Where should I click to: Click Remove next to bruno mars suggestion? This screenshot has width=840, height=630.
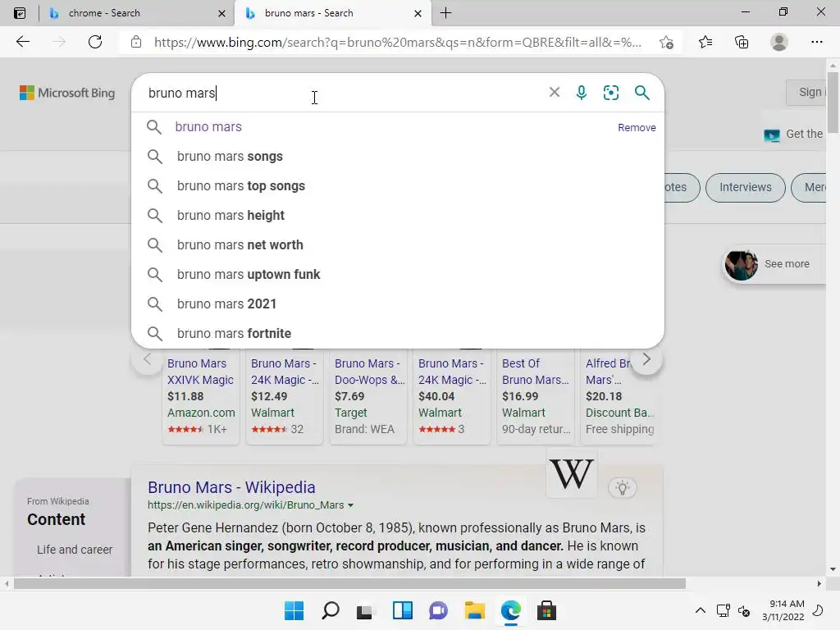(637, 127)
